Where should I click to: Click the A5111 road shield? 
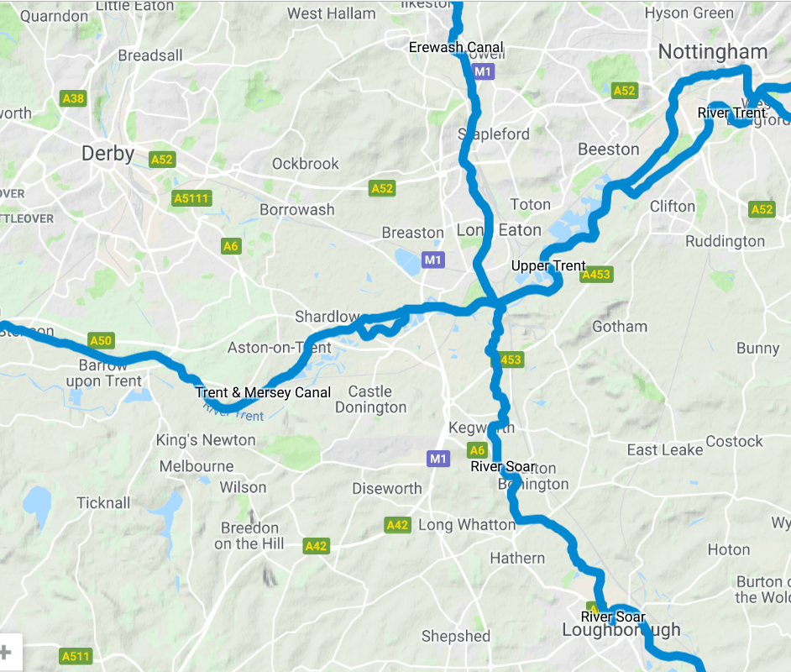pos(191,198)
